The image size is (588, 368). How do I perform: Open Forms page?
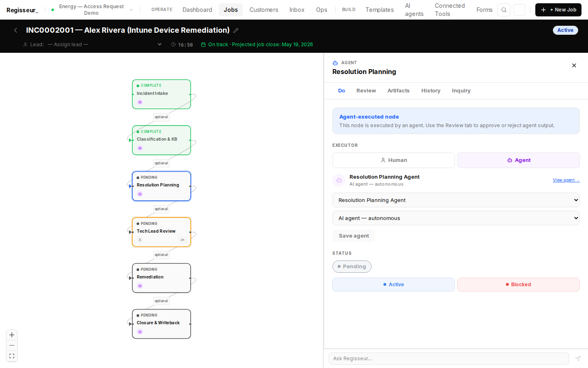(484, 10)
